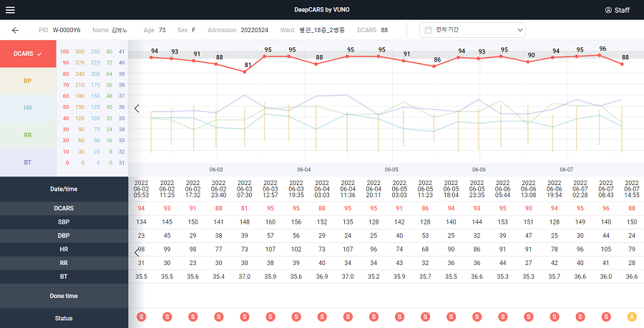Open the hamburger menu
644x328 pixels.
point(10,10)
